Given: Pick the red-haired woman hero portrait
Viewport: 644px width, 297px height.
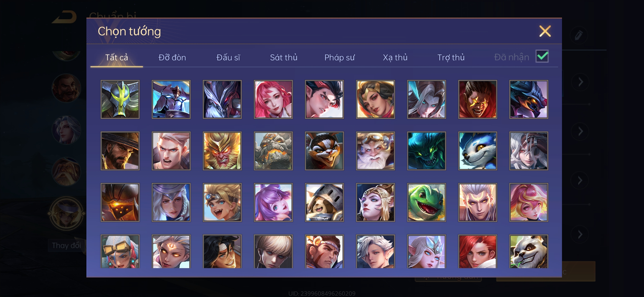Looking at the screenshot, I should coord(477,251).
